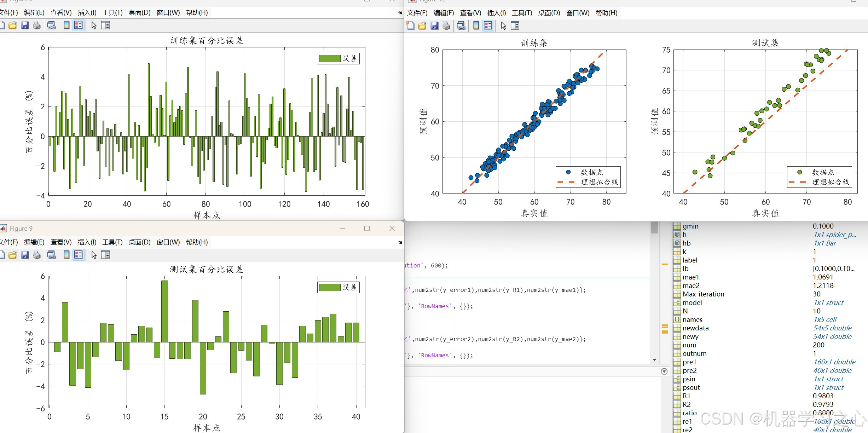The height and width of the screenshot is (433, 868).
Task: Click green 误差 legend swatch in 训练集百分比误差 plot
Action: click(330, 58)
